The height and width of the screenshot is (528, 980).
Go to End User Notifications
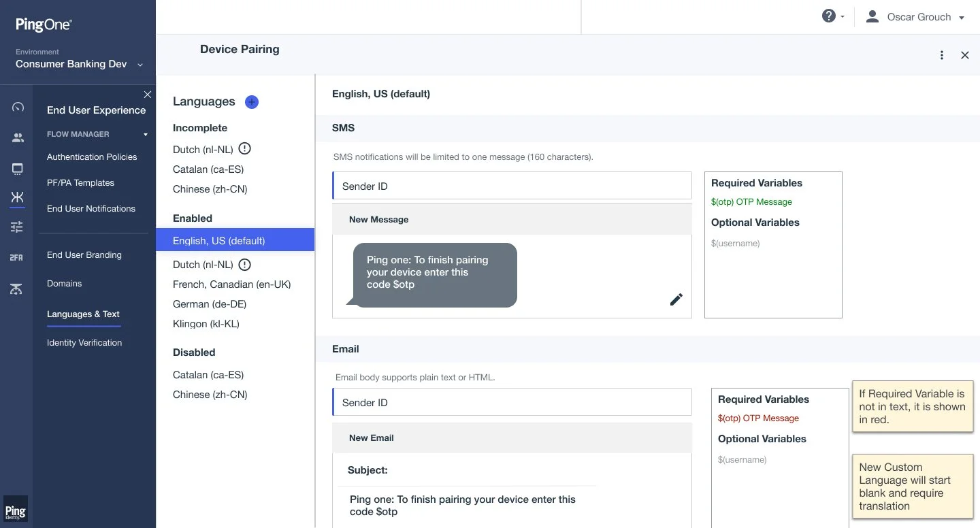[x=91, y=209]
